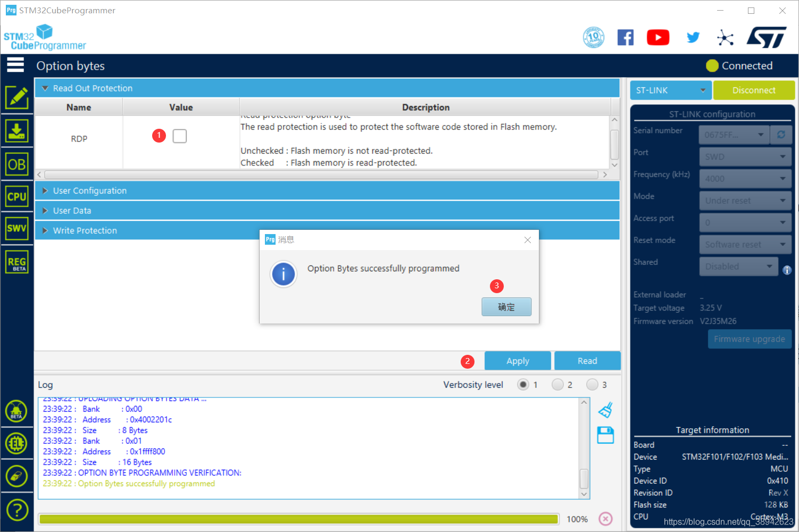The width and height of the screenshot is (799, 532).
Task: Close the message dialog with X
Action: tap(528, 240)
